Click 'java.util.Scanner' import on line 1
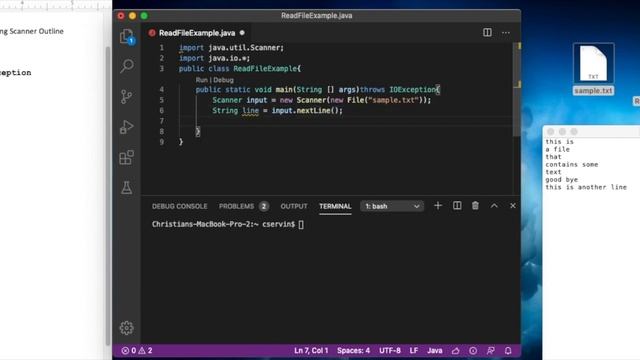This screenshot has width=640, height=360. point(244,48)
